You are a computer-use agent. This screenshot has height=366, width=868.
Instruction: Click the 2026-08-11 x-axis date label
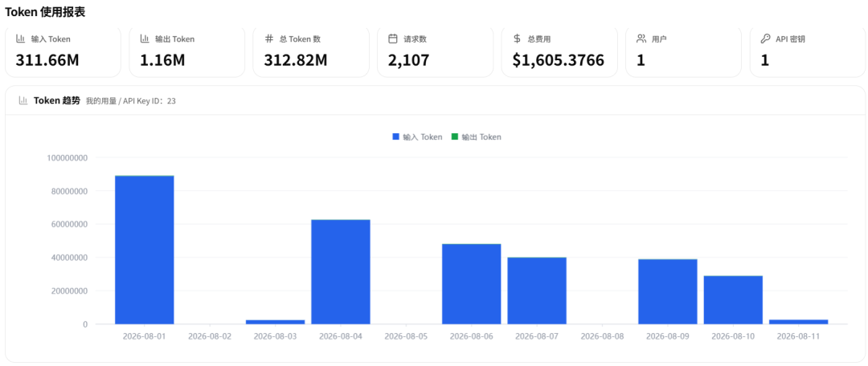(x=798, y=335)
